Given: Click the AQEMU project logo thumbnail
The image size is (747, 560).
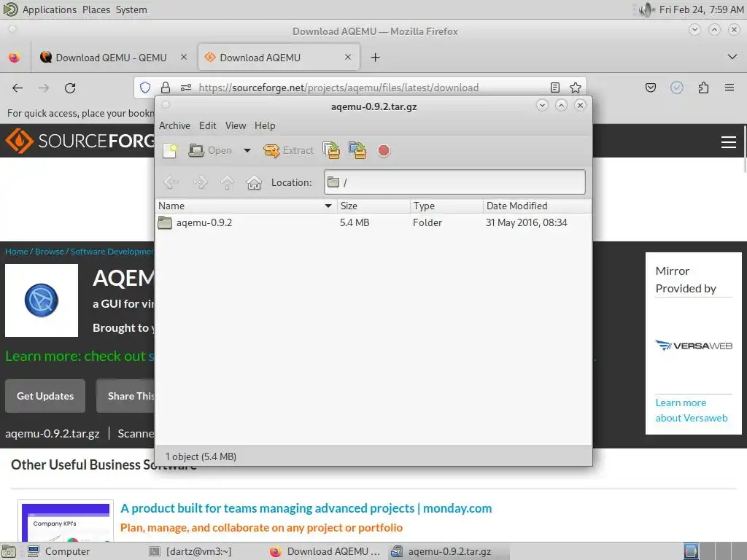Looking at the screenshot, I should (x=42, y=300).
